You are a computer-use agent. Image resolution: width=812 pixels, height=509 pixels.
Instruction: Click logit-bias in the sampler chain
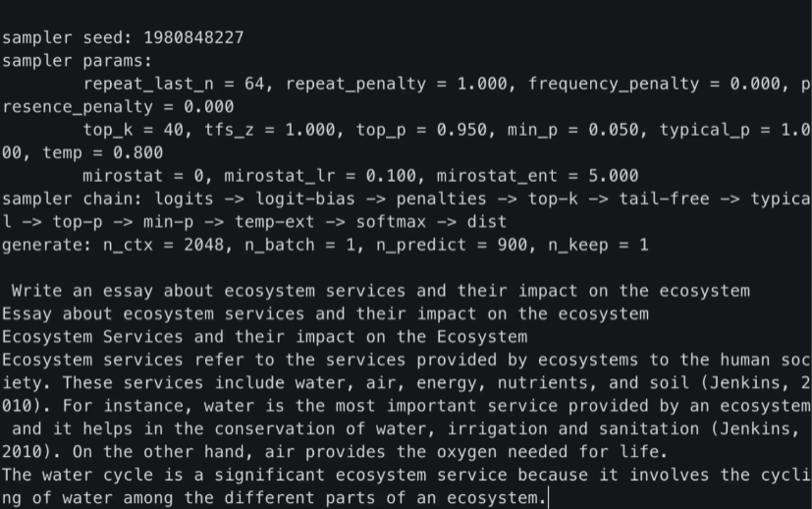point(305,199)
